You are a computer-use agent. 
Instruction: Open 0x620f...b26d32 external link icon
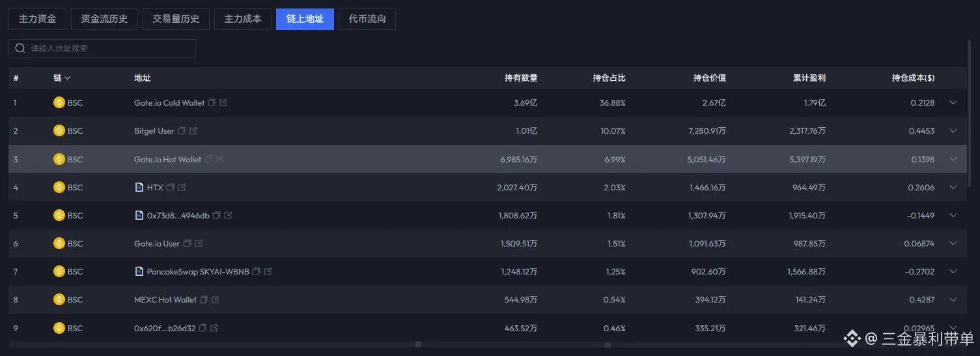coord(214,328)
